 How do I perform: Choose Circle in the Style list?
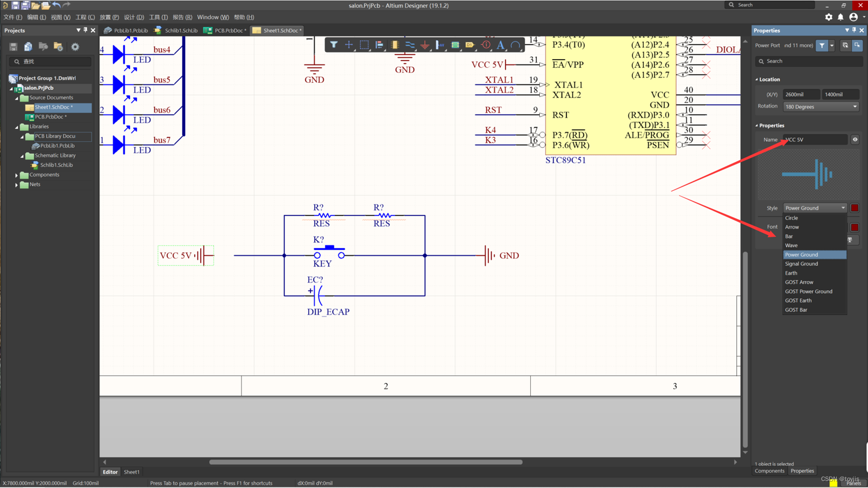pos(815,218)
